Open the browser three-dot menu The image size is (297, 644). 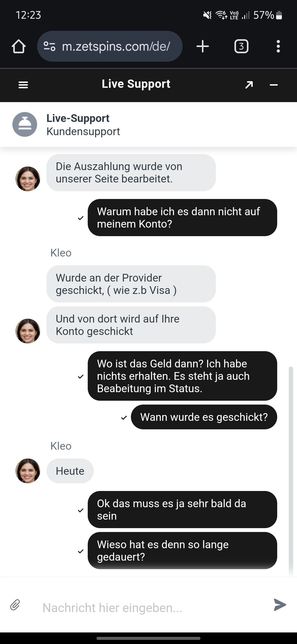tap(278, 46)
